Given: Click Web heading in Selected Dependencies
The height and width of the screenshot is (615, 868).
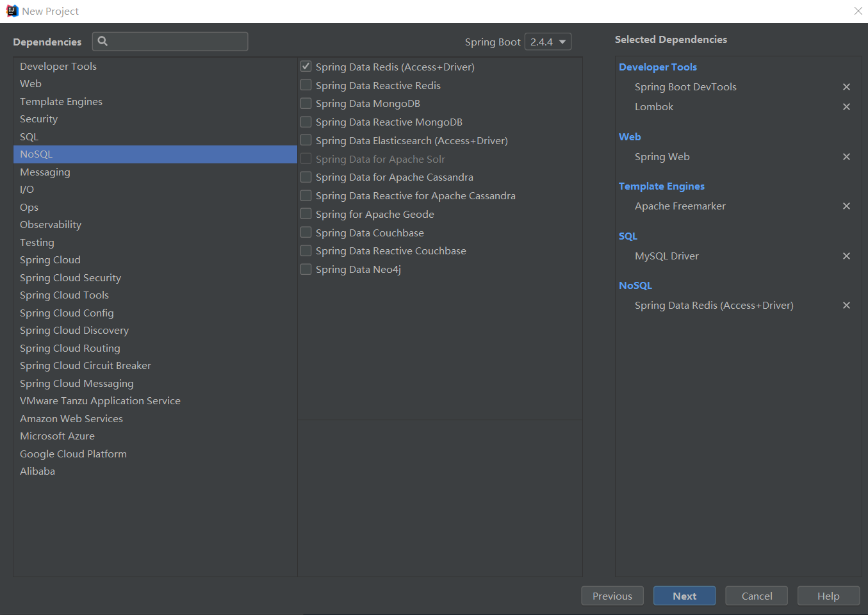Looking at the screenshot, I should (x=630, y=137).
